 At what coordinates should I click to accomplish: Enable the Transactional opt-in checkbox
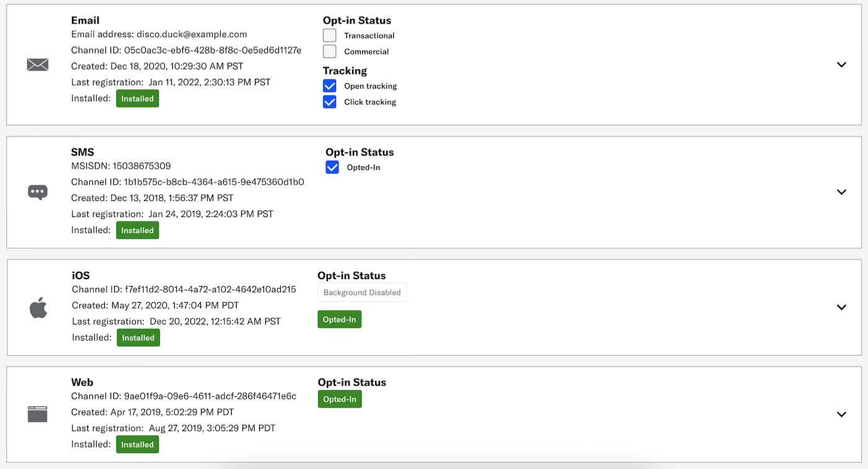click(330, 35)
